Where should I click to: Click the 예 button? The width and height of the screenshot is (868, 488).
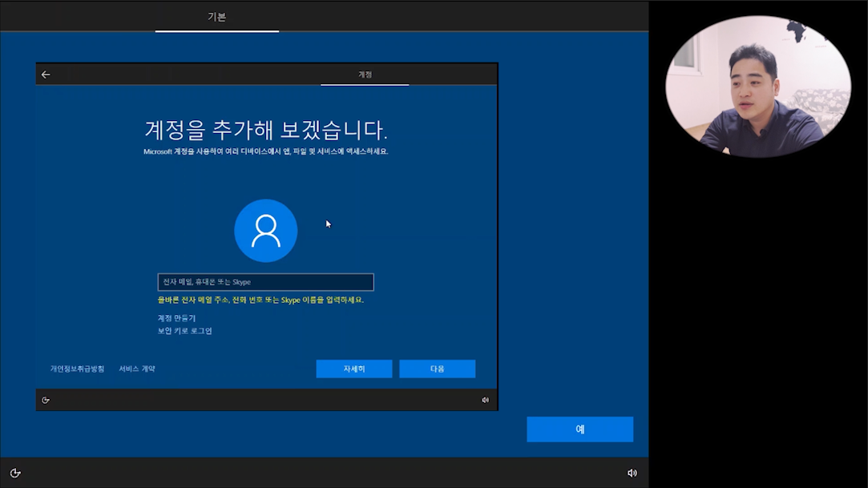[x=580, y=430]
